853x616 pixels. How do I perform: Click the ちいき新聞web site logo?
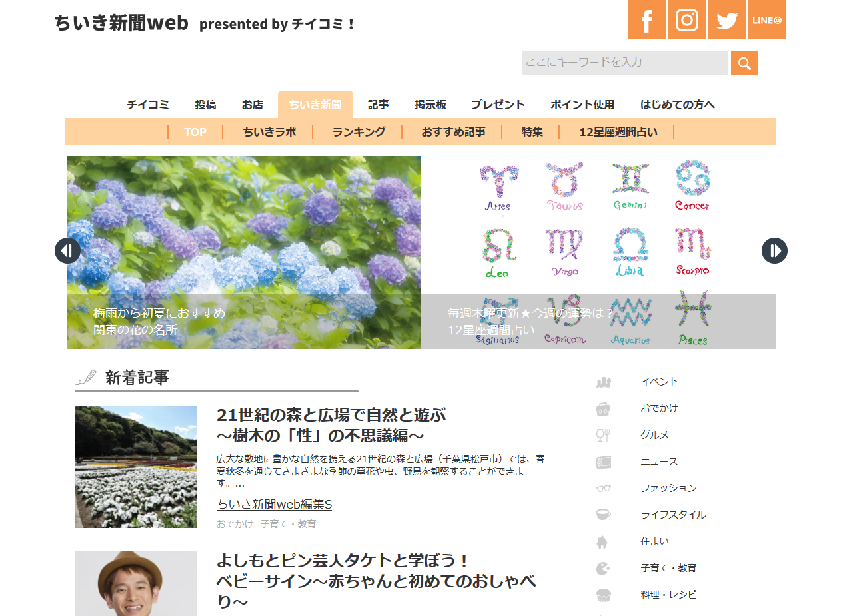(x=121, y=23)
